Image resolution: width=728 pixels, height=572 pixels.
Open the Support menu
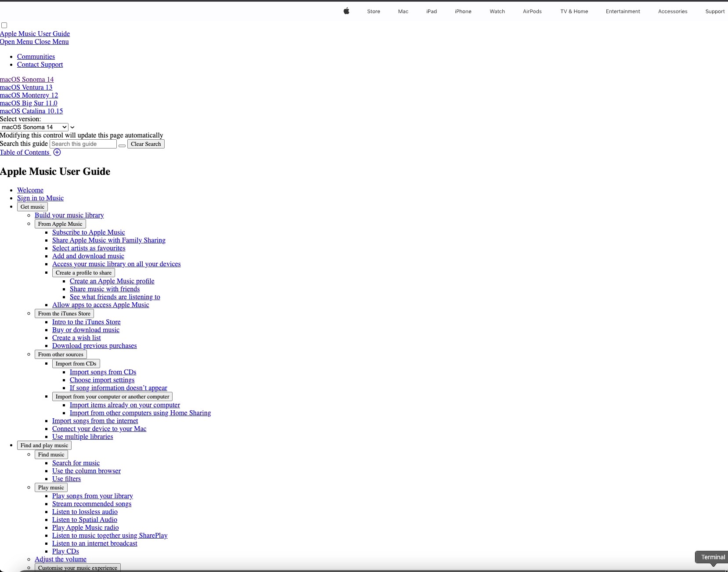click(715, 11)
